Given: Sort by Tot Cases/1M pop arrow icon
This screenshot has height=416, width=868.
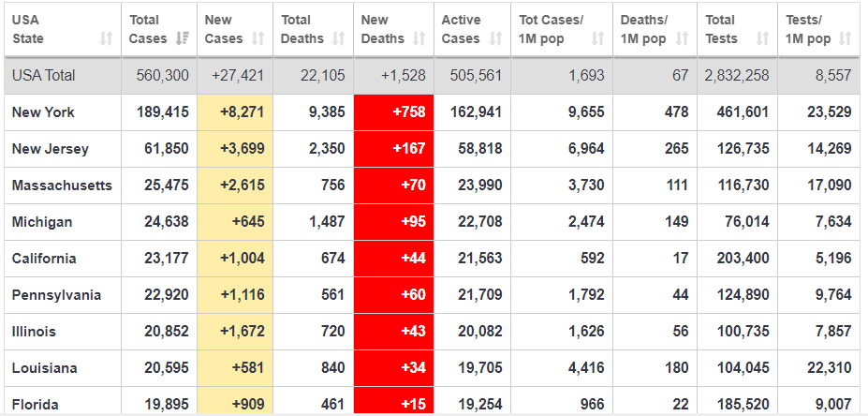Looking at the screenshot, I should coord(598,39).
